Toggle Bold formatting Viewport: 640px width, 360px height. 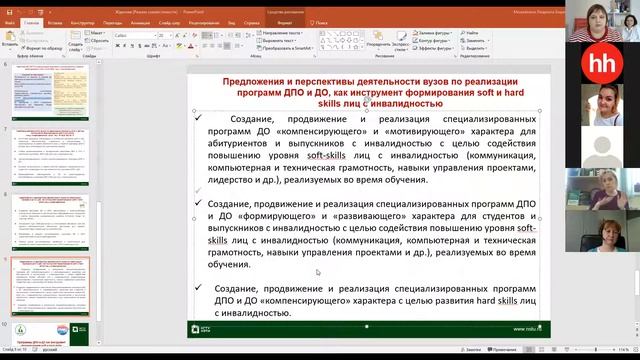118,46
